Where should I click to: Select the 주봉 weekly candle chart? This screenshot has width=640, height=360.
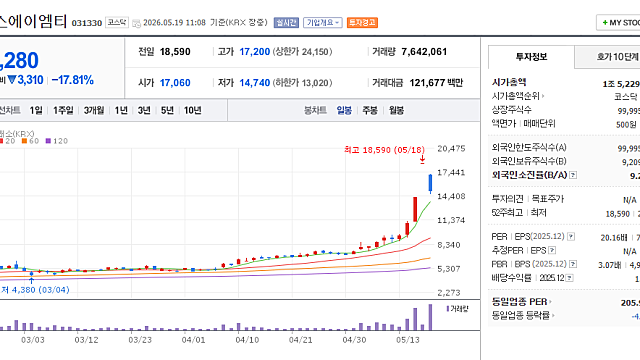(x=370, y=110)
